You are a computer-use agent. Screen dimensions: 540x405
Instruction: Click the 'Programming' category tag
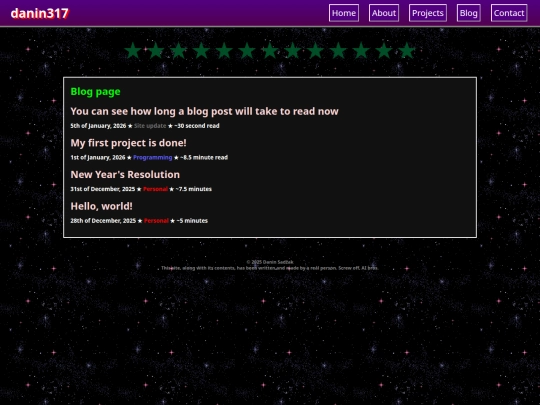pyautogui.click(x=153, y=157)
